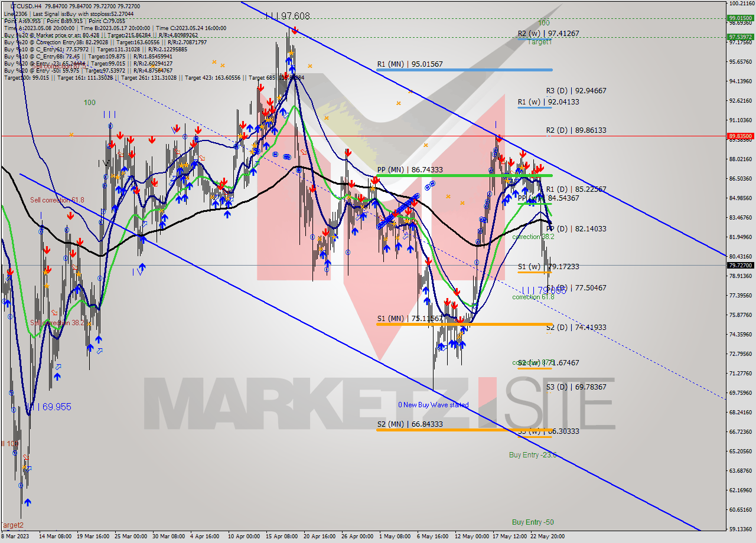Click the '25 Mar 00:00' date label
Viewport: 756px width, 543px height.
click(x=131, y=537)
